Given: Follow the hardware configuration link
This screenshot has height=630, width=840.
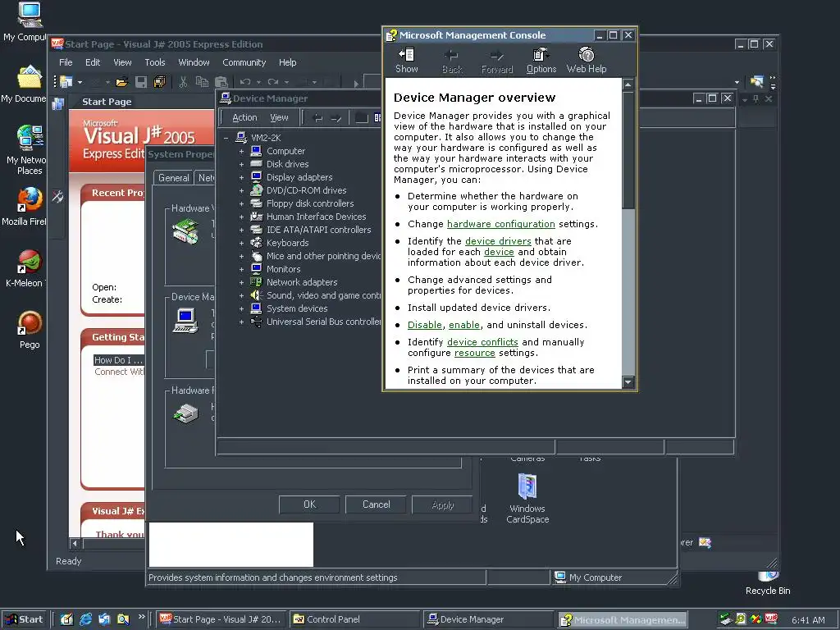Looking at the screenshot, I should click(501, 224).
